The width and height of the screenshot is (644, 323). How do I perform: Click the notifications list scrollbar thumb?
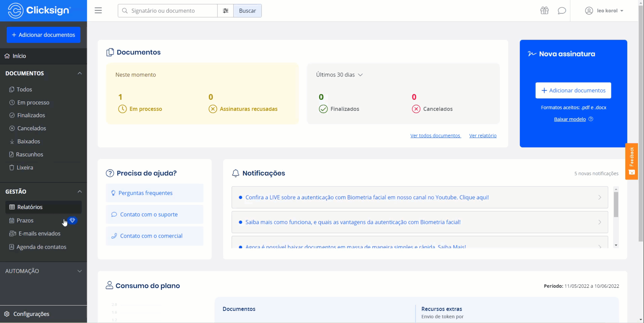click(x=616, y=204)
